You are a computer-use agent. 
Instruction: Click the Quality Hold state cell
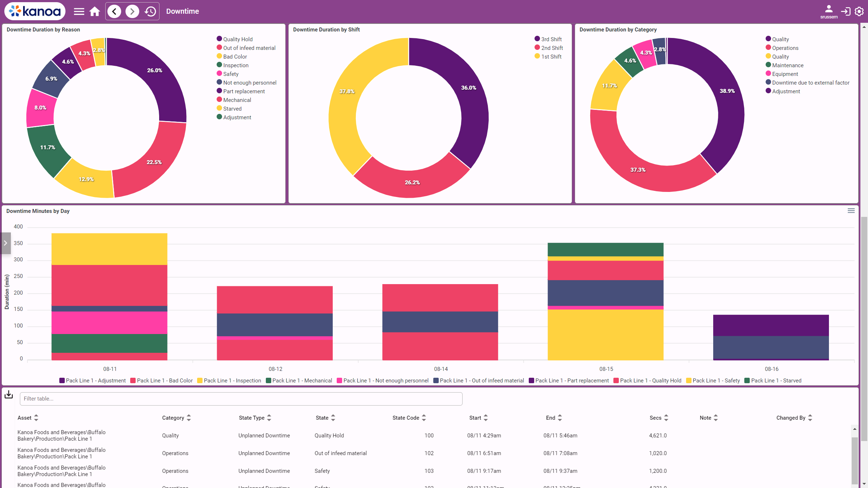point(329,436)
